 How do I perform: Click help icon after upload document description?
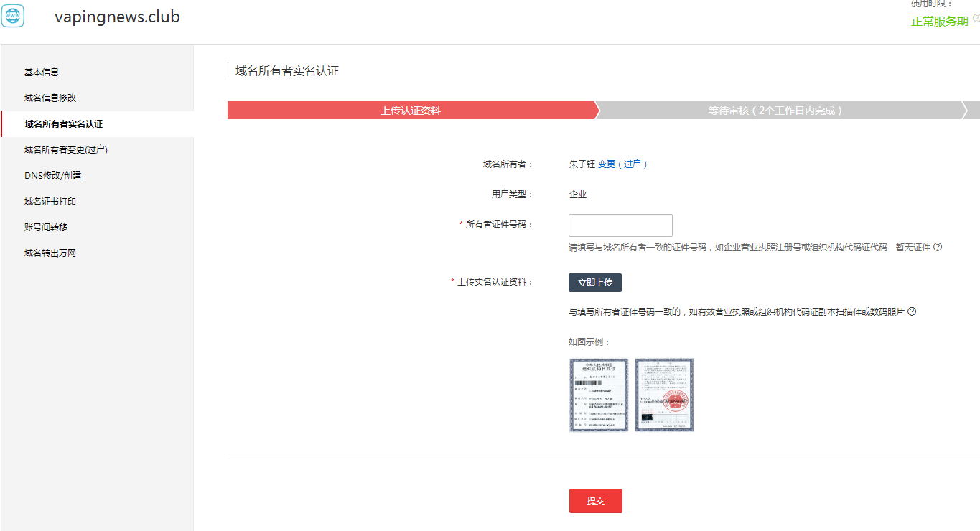(912, 311)
